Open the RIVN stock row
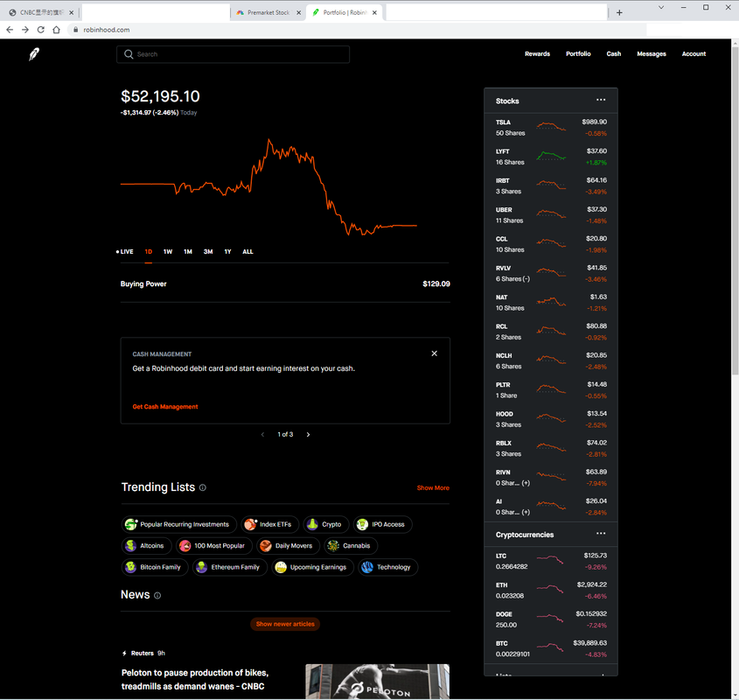The image size is (739, 700). click(x=550, y=478)
